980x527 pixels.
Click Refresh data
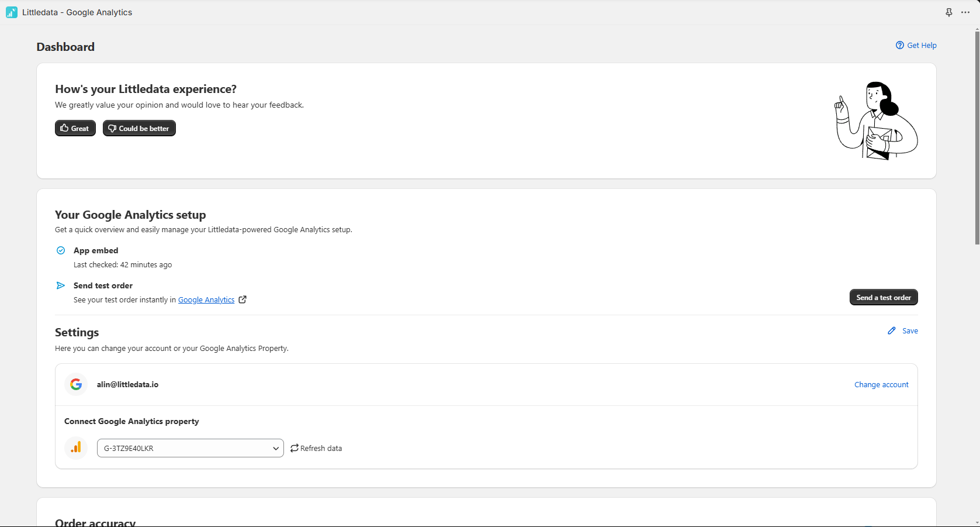click(316, 448)
